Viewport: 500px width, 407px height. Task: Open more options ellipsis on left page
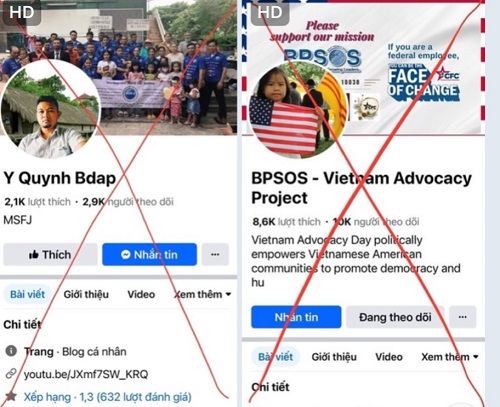click(215, 255)
